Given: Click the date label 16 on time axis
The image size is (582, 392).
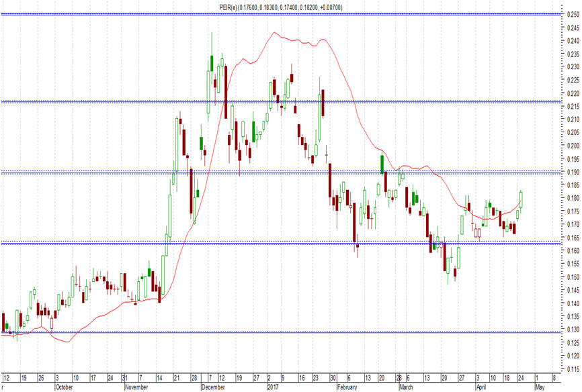Looking at the screenshot, I should pyautogui.click(x=302, y=378).
